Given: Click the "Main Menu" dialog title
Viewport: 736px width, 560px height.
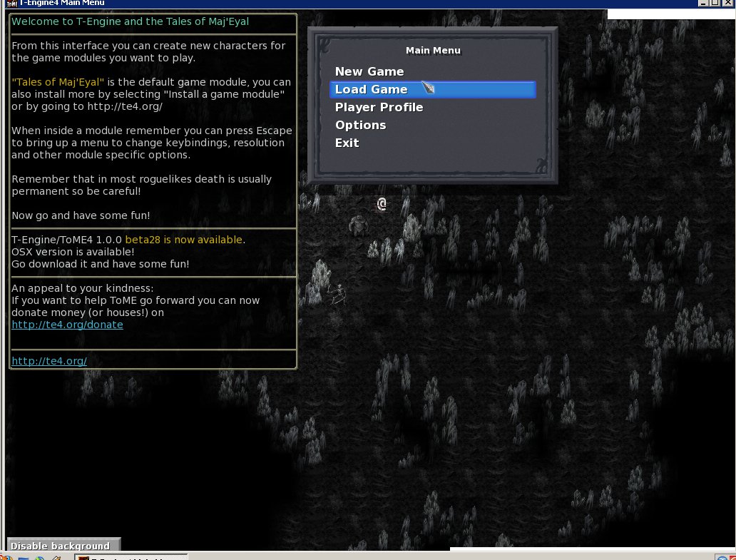Looking at the screenshot, I should (x=433, y=50).
